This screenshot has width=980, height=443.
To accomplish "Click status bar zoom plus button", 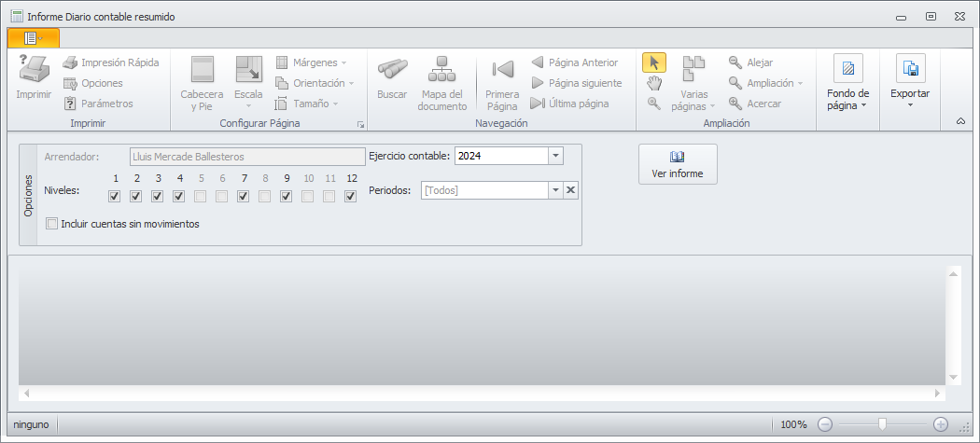I will (941, 425).
